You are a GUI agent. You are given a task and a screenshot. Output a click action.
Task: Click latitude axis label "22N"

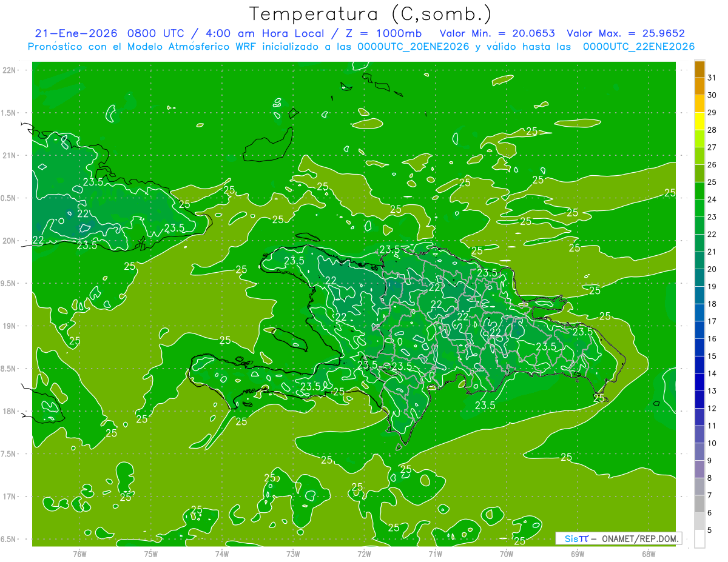10,70
